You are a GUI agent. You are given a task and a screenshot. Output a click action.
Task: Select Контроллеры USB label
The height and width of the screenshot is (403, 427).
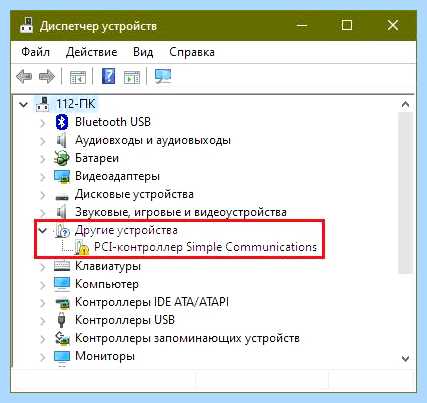click(x=125, y=320)
